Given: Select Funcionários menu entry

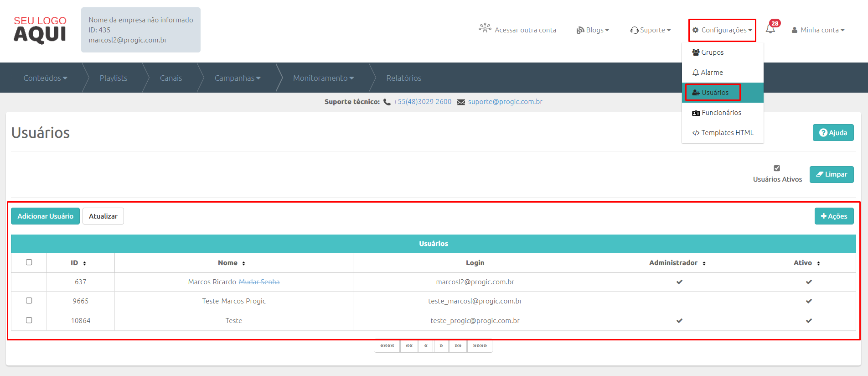Looking at the screenshot, I should point(723,113).
